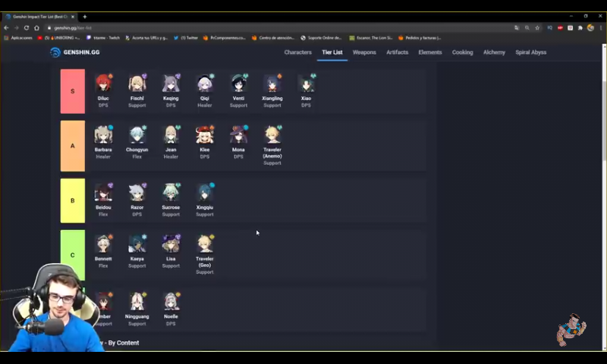Click the GENSHIN.GG site logo
The image size is (607, 364).
(75, 52)
